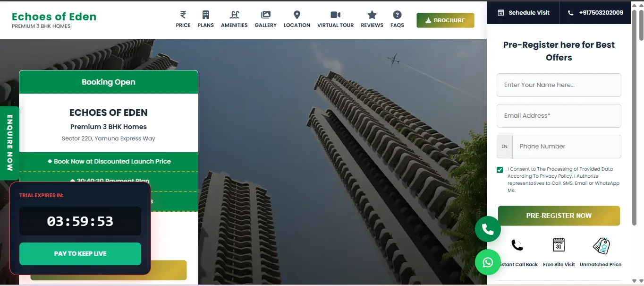This screenshot has height=286, width=644.
Task: Open the Schedule Visit tab
Action: (524, 13)
